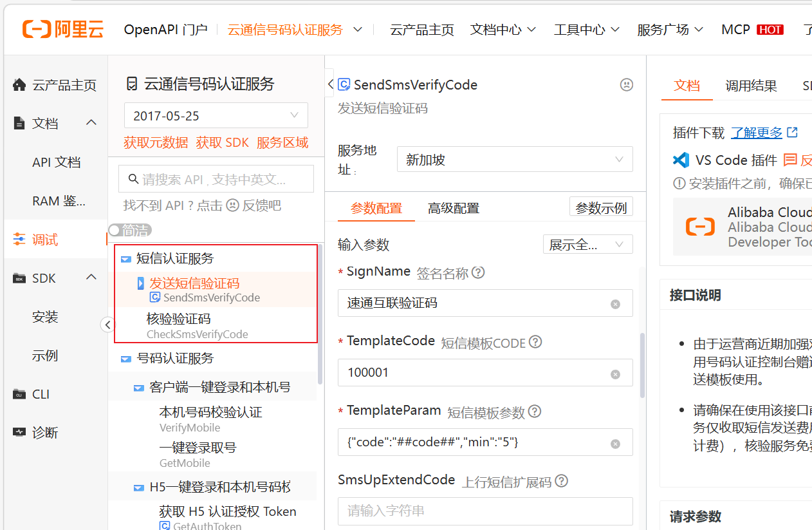The image size is (812, 530).
Task: Collapse the 号码认证服务 tree group
Action: click(x=126, y=359)
